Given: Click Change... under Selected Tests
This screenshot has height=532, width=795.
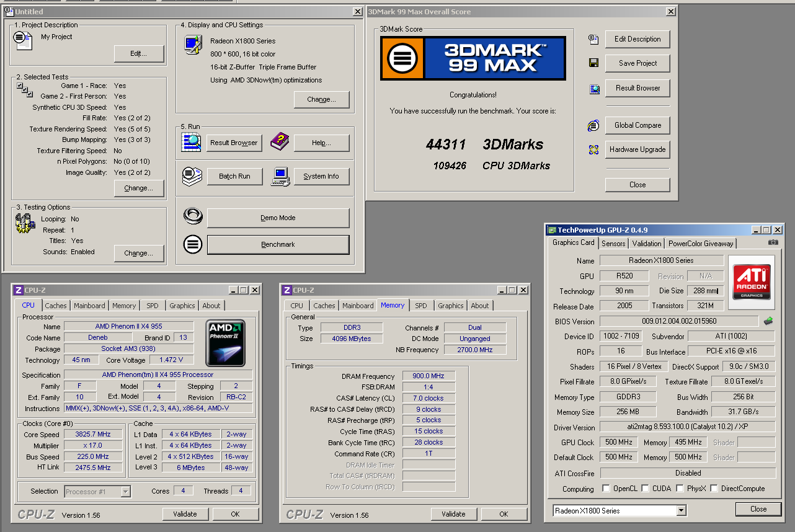Looking at the screenshot, I should pos(139,188).
